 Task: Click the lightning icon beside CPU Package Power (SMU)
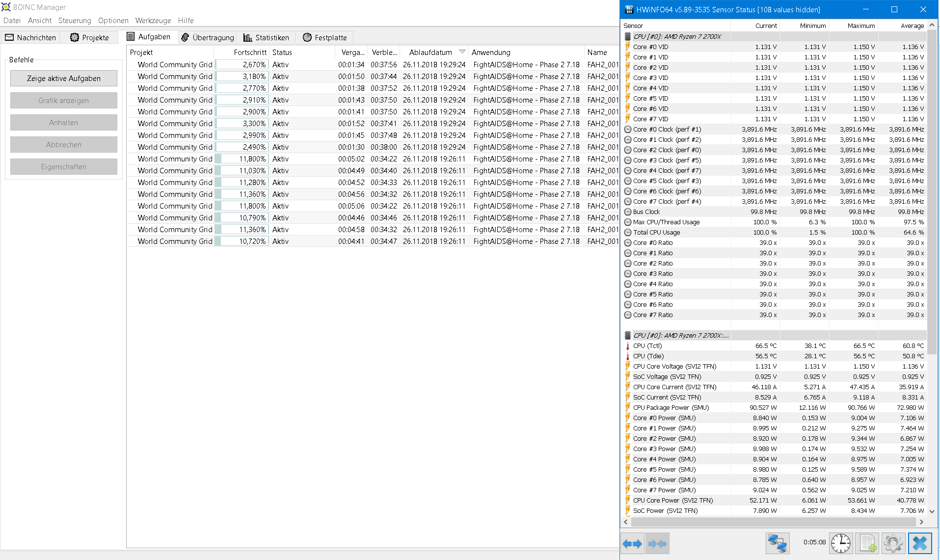click(627, 407)
